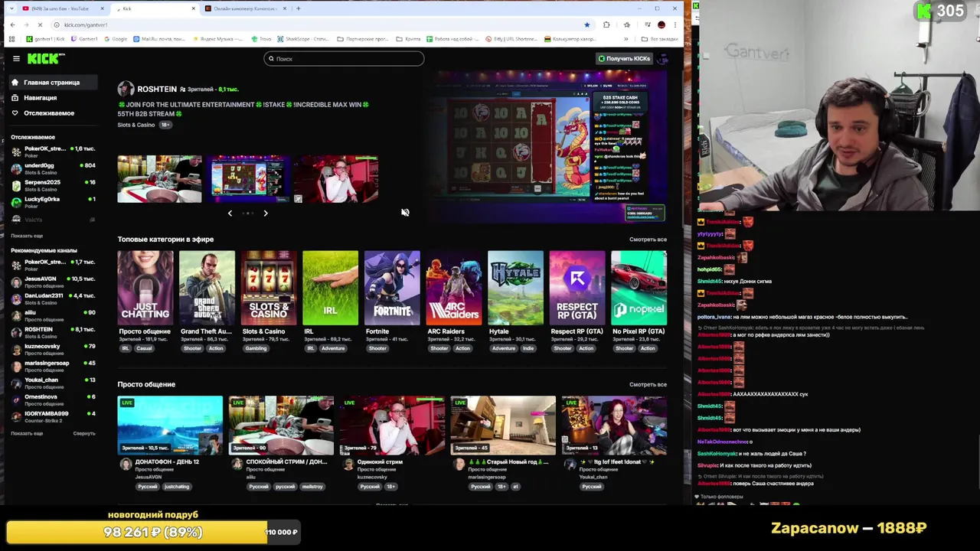This screenshot has width=980, height=551.
Task: Open the underd0gg channel avatar
Action: 16,168
